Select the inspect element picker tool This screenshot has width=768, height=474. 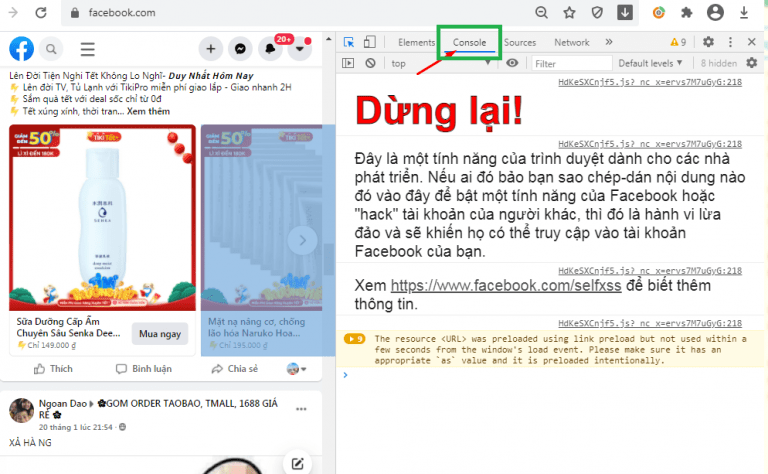click(349, 42)
